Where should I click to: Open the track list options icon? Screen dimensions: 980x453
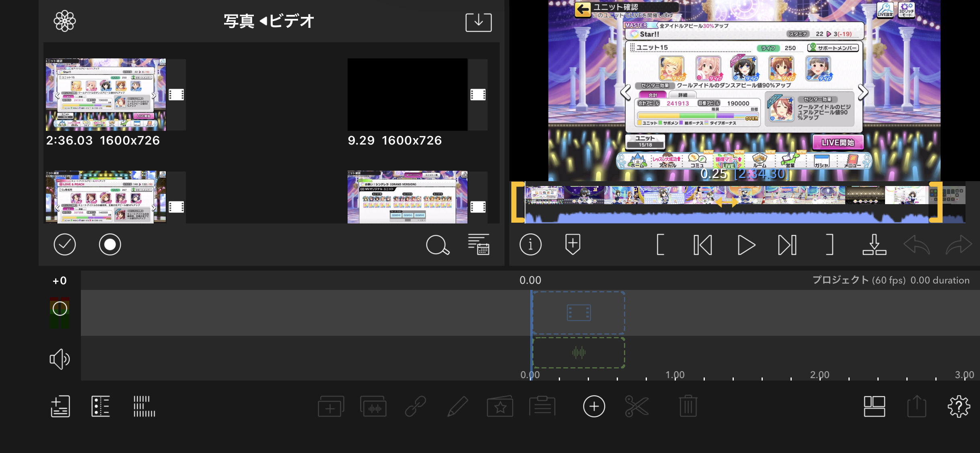tap(101, 406)
